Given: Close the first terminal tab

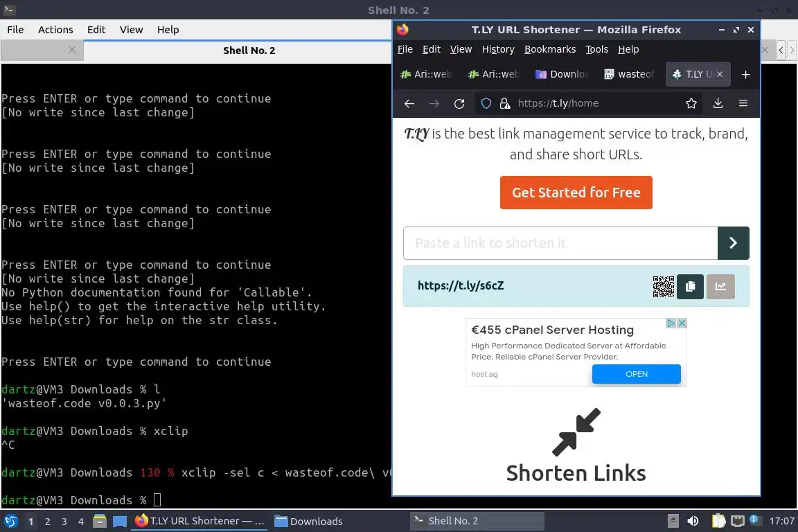Looking at the screenshot, I should (72, 50).
